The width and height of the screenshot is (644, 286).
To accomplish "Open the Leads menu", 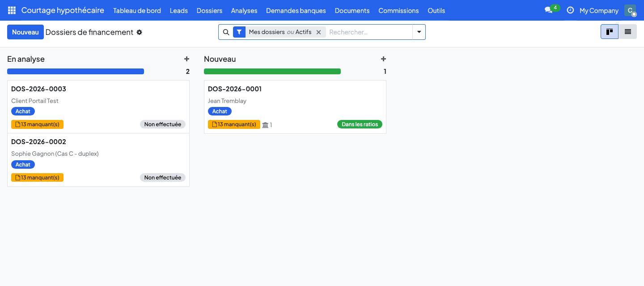I will (179, 10).
